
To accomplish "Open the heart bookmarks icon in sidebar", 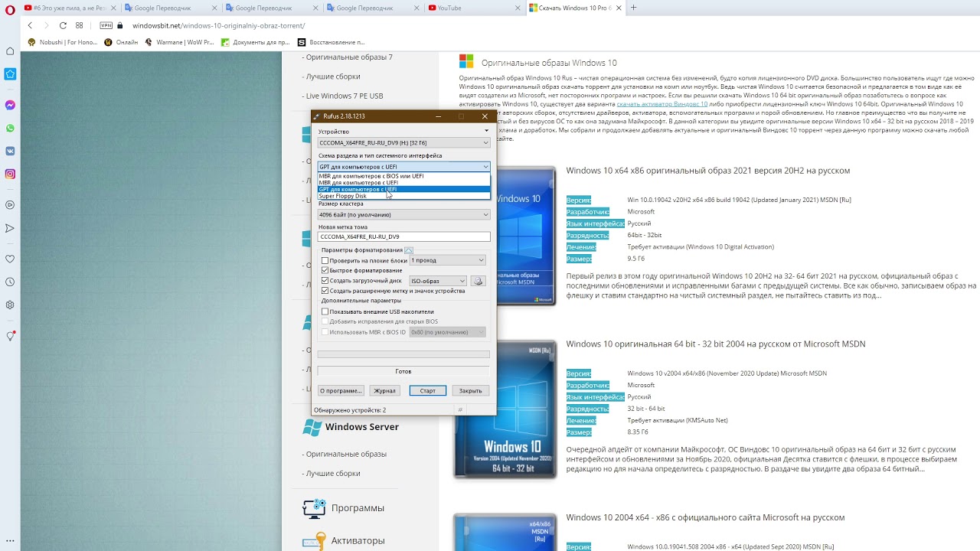I will (10, 259).
